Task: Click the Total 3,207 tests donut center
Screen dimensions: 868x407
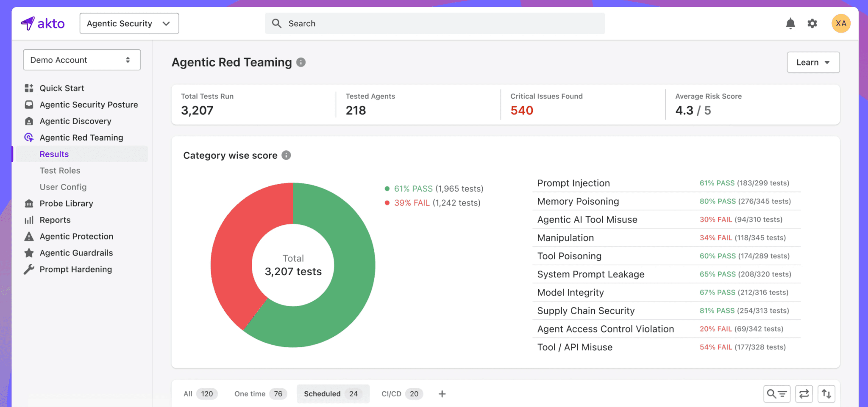Action: pos(293,265)
